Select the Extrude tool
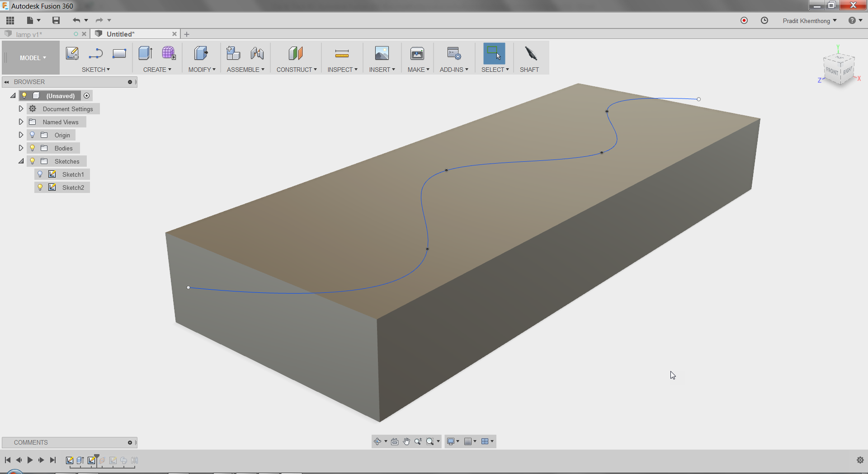 tap(145, 53)
